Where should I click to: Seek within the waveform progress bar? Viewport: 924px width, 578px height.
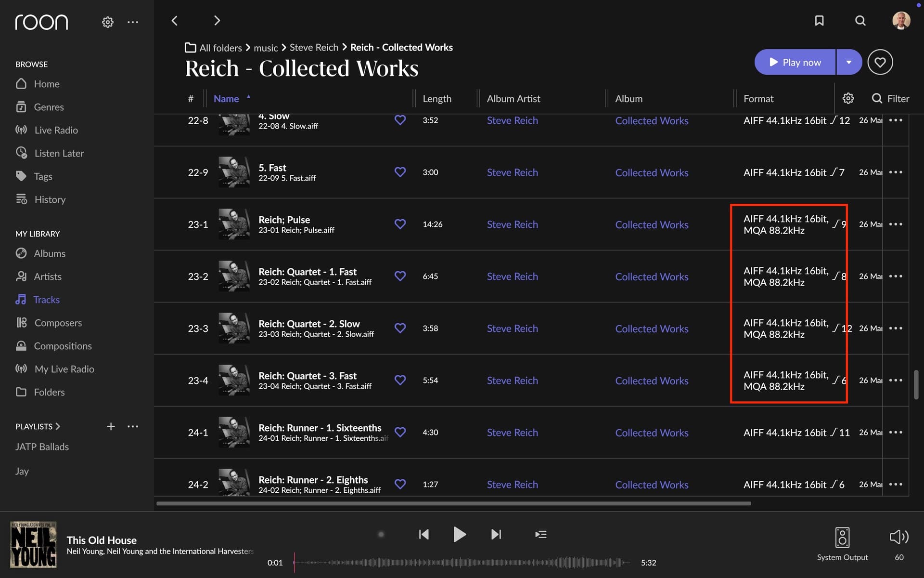pos(462,562)
